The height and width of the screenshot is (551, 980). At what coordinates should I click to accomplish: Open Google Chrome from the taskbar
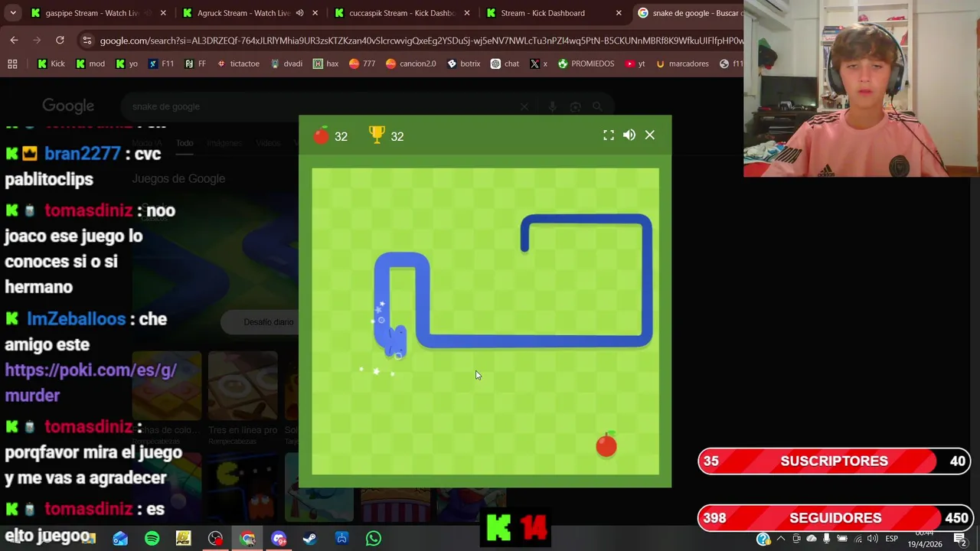[247, 539]
